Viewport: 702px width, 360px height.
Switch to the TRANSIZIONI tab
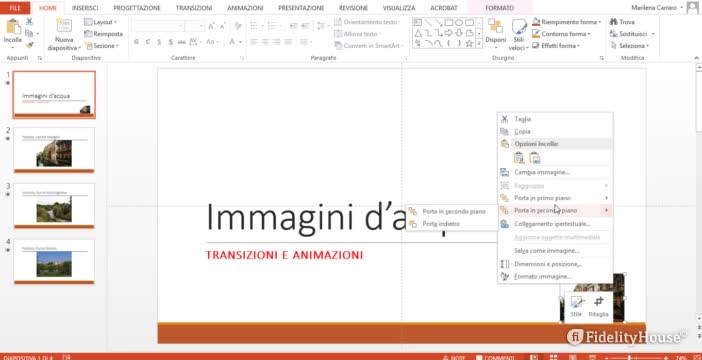(194, 8)
